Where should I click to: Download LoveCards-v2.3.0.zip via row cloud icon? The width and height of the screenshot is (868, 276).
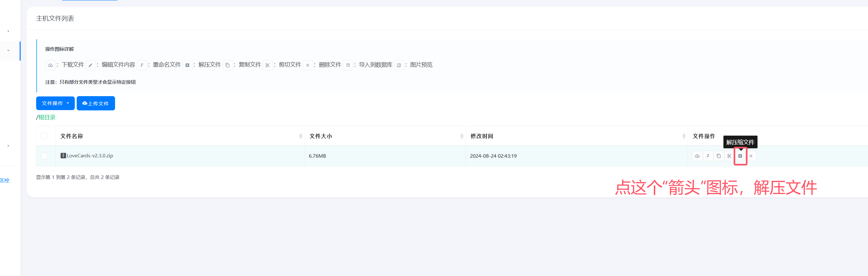697,156
